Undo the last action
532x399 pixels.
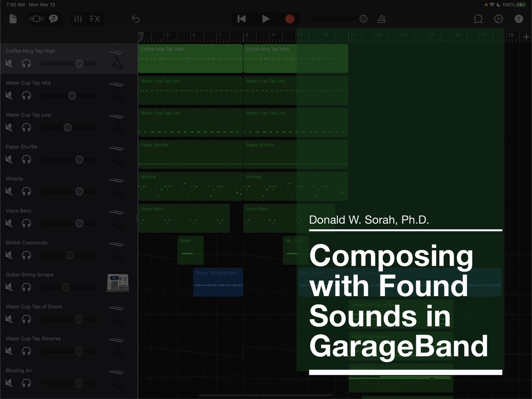point(136,19)
